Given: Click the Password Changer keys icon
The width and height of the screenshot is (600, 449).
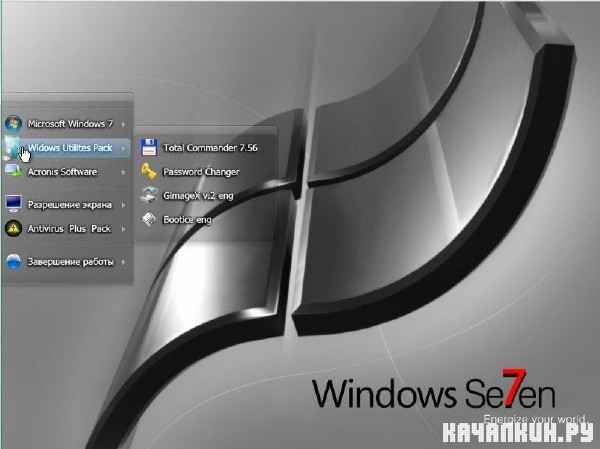Looking at the screenshot, I should click(x=149, y=171).
